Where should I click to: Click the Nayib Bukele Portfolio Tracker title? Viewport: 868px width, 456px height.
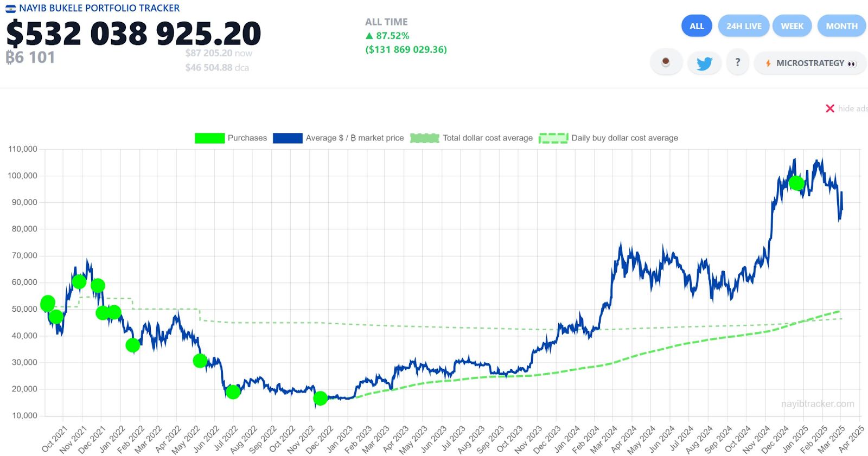pos(99,8)
